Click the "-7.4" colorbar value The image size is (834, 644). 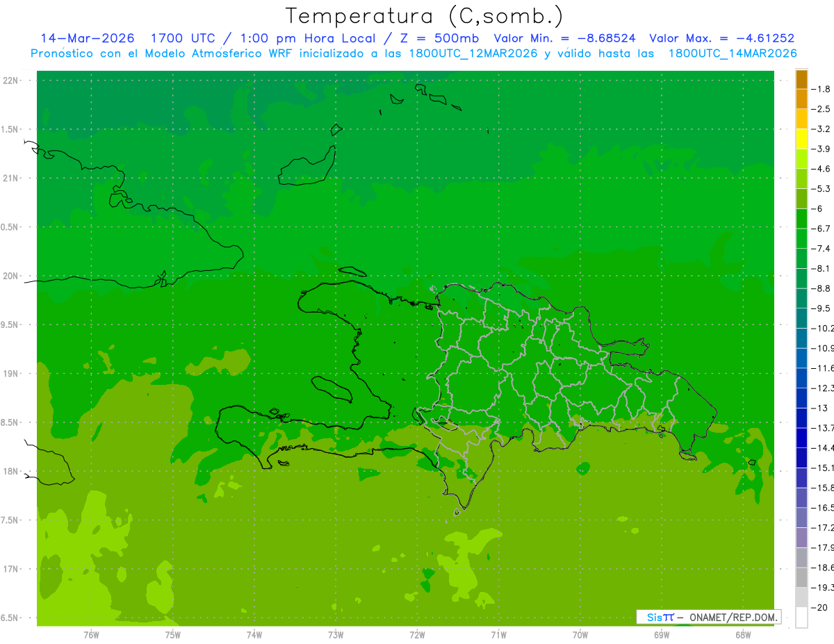[821, 249]
